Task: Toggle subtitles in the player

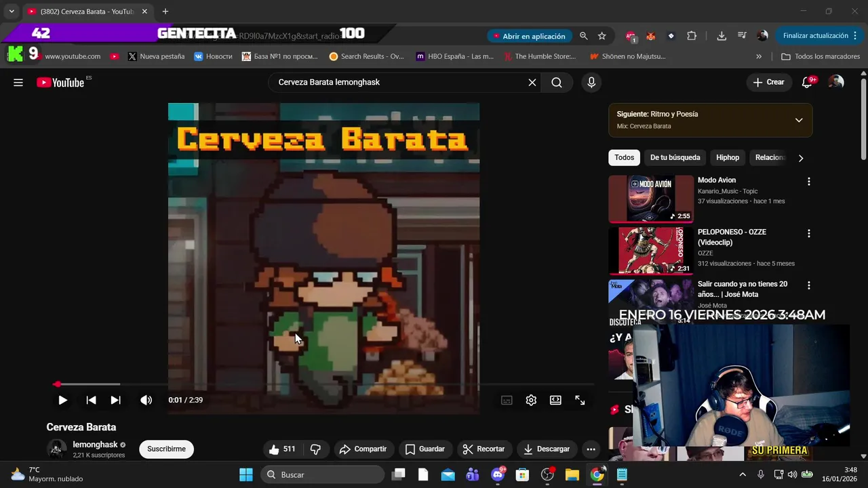Action: [507, 400]
